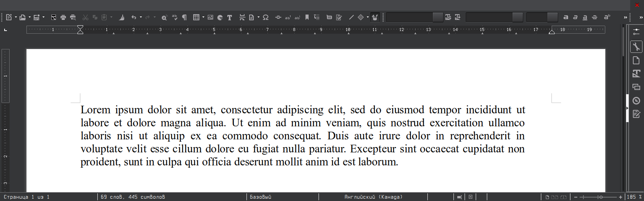Click the language field Английский (Канада)
The height and width of the screenshot is (201, 644).
373,197
